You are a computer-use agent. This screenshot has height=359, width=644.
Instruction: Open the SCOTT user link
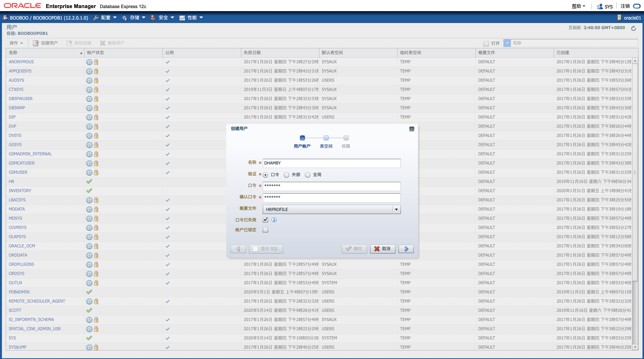(15, 310)
